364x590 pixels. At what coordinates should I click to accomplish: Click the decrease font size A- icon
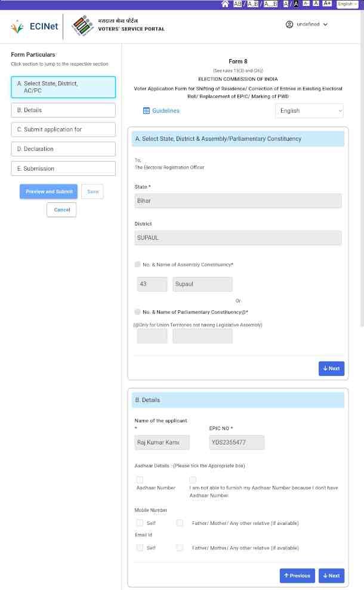305,4
